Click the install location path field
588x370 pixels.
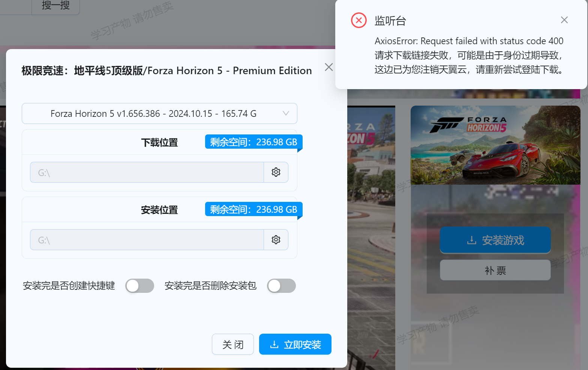tap(147, 240)
